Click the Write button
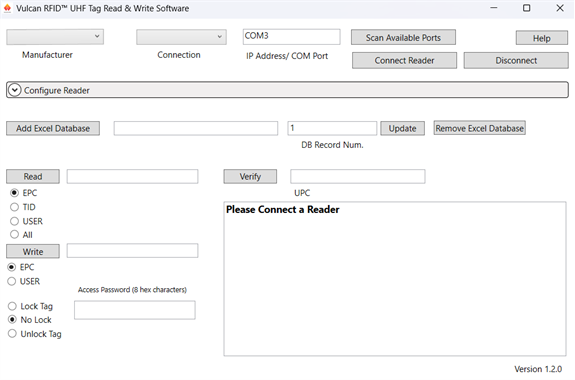The image size is (575, 380). (x=33, y=252)
